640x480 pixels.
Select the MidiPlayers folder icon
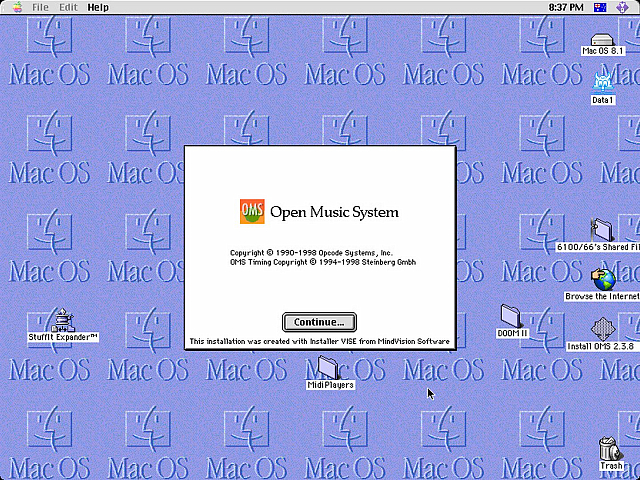[x=328, y=368]
